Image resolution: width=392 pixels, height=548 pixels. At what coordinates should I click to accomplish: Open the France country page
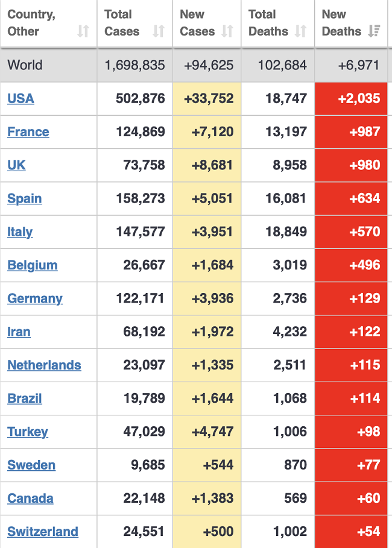pyautogui.click(x=28, y=132)
